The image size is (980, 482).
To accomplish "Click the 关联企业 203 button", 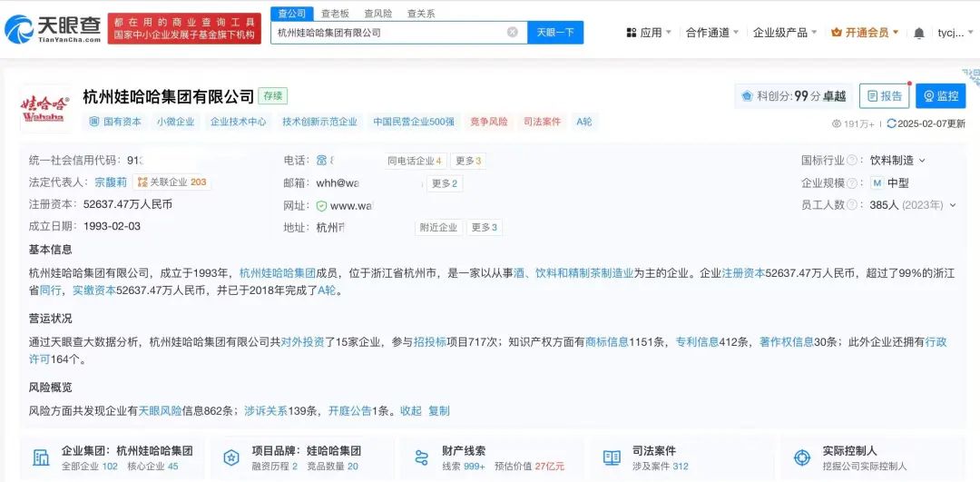I will point(171,182).
